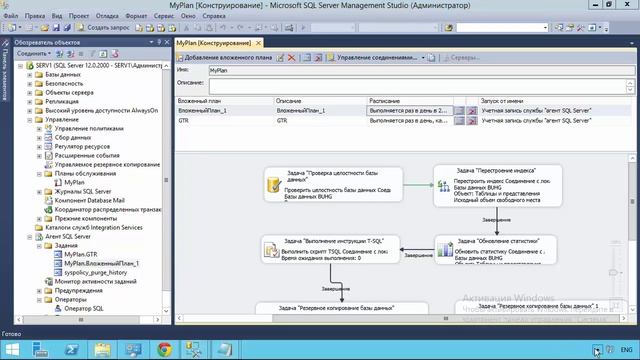Click the Update Statistics task icon
This screenshot has height=360, width=640.
[445, 249]
